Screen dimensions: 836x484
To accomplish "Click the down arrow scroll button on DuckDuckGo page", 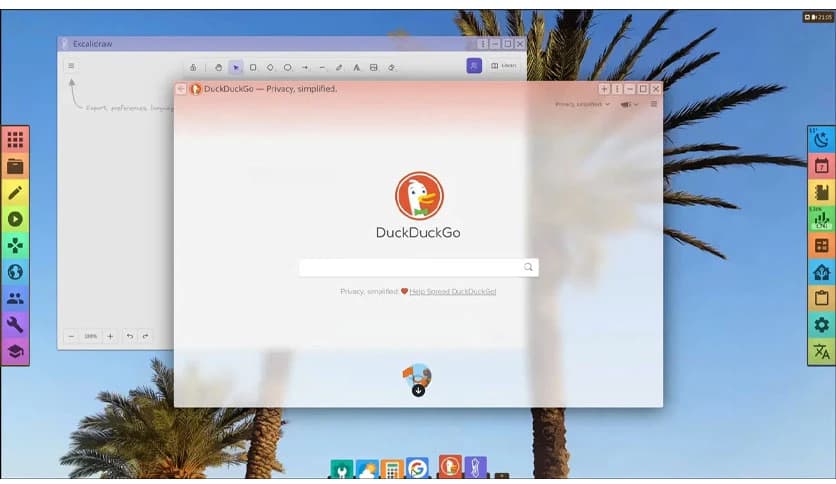I will [419, 391].
